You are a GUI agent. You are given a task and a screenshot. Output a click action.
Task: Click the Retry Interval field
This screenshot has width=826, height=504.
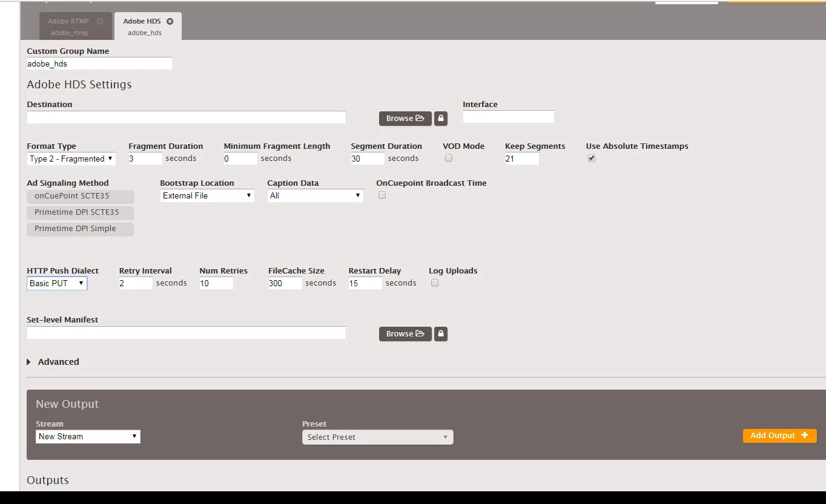click(x=136, y=283)
